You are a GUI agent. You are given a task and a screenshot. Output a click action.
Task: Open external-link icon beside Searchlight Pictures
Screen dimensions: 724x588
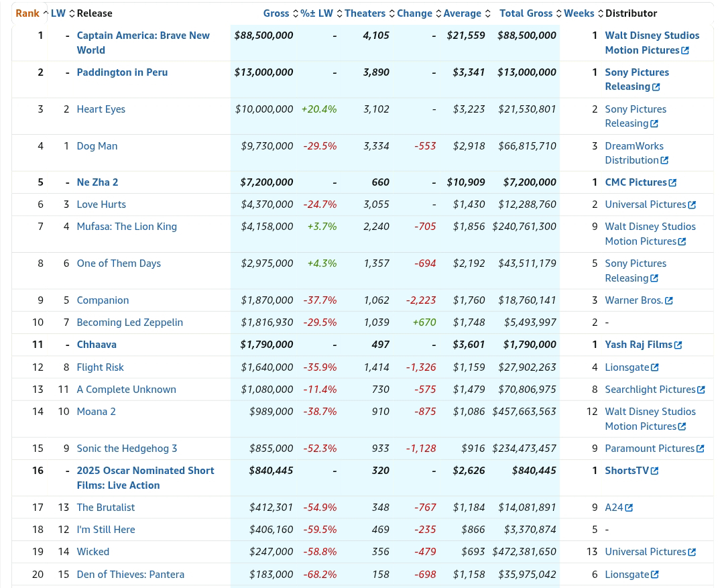[701, 390]
